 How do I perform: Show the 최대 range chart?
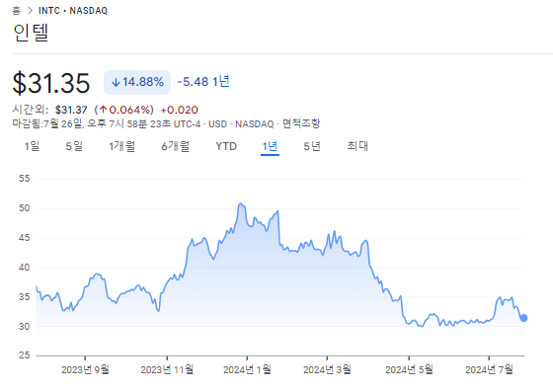[x=357, y=146]
